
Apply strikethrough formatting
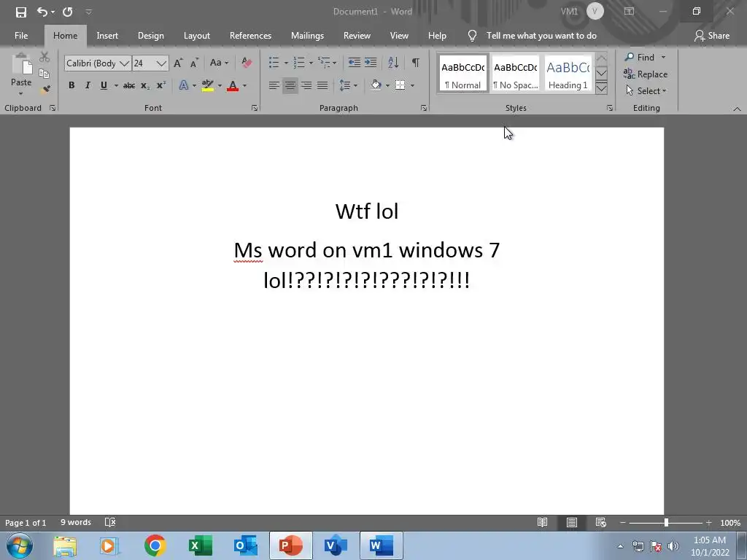(129, 86)
